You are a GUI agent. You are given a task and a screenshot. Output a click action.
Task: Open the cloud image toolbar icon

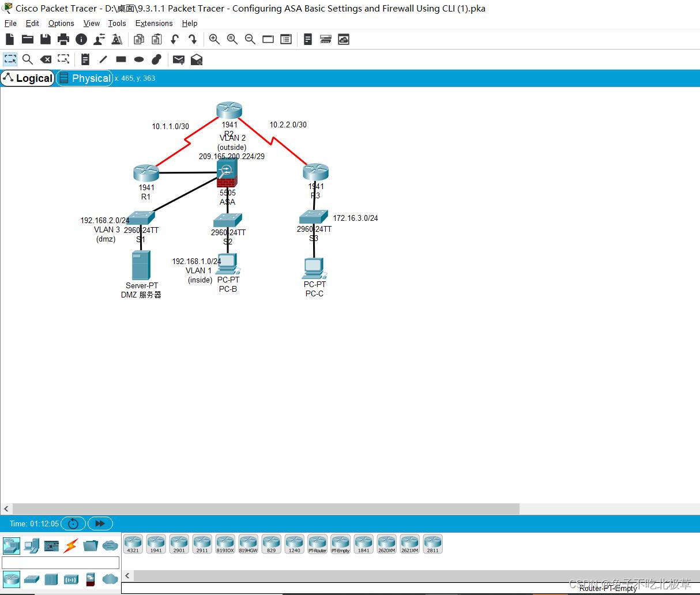coord(344,39)
